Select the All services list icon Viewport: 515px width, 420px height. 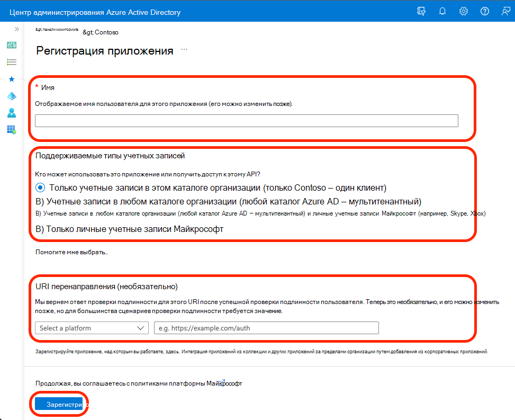pyautogui.click(x=11, y=62)
